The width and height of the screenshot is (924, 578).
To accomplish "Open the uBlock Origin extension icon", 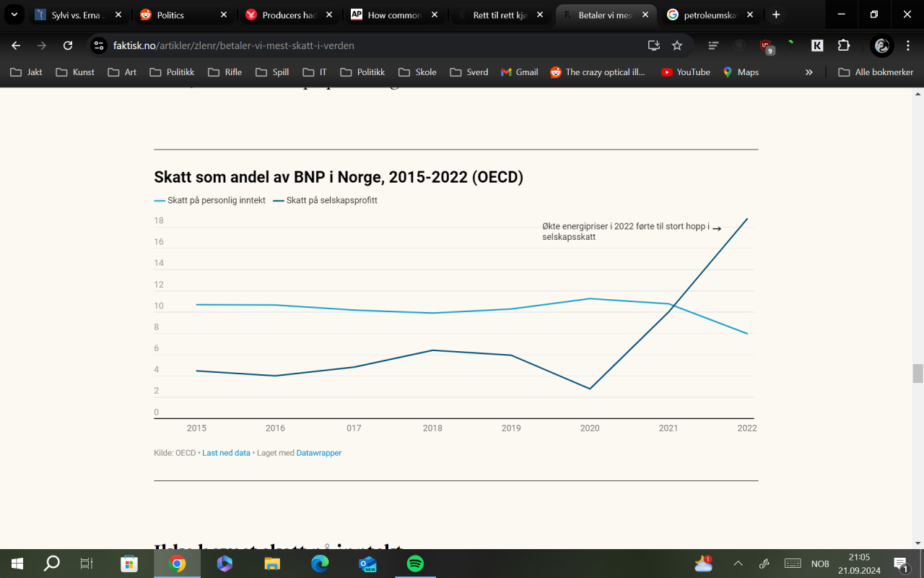I will 764,45.
